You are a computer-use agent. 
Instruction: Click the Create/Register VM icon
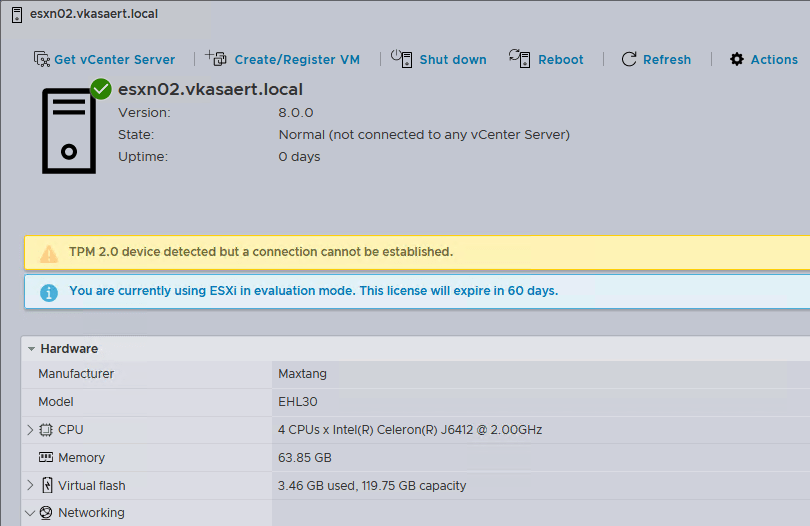pos(216,58)
